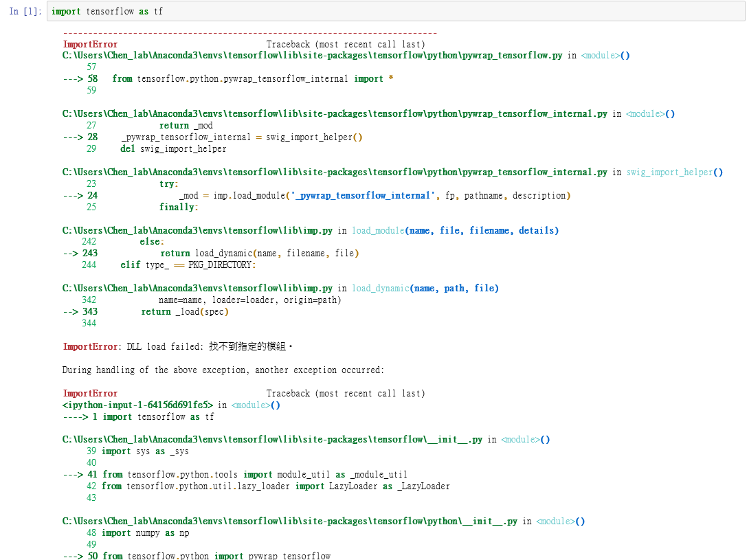Click line 48 'import numpy as np'
749x560 pixels.
pyautogui.click(x=137, y=533)
